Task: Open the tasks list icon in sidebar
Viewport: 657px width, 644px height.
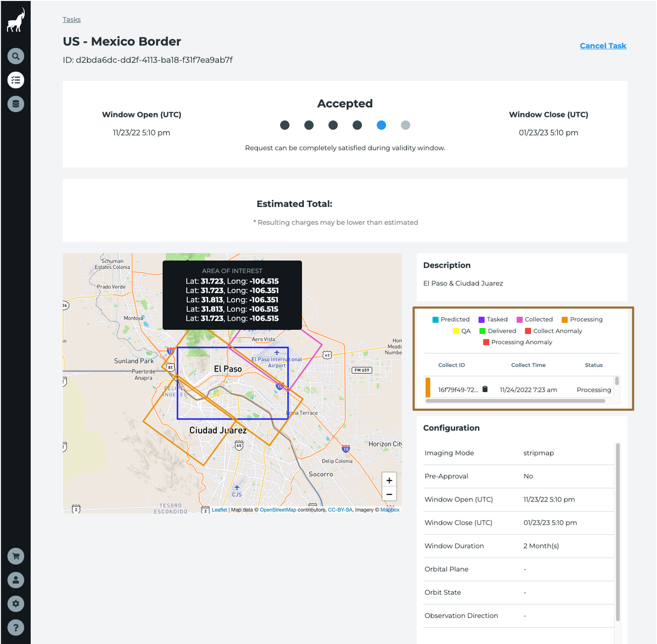Action: [16, 80]
